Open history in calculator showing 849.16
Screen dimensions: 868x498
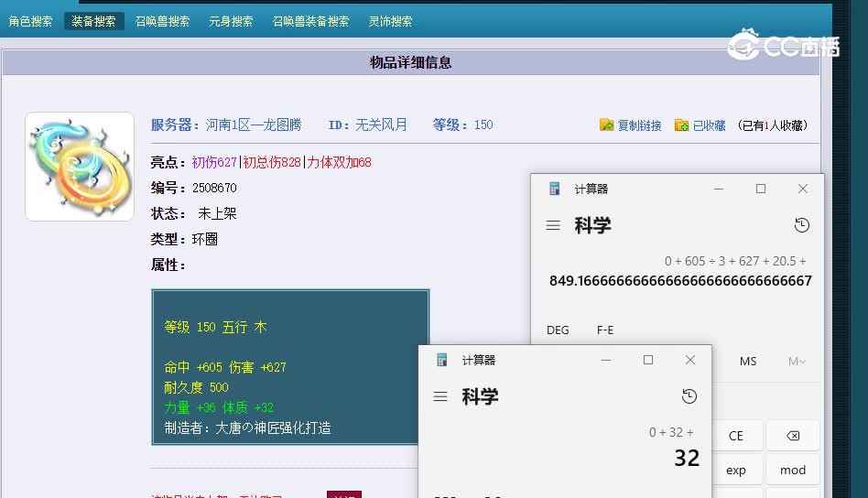point(802,225)
